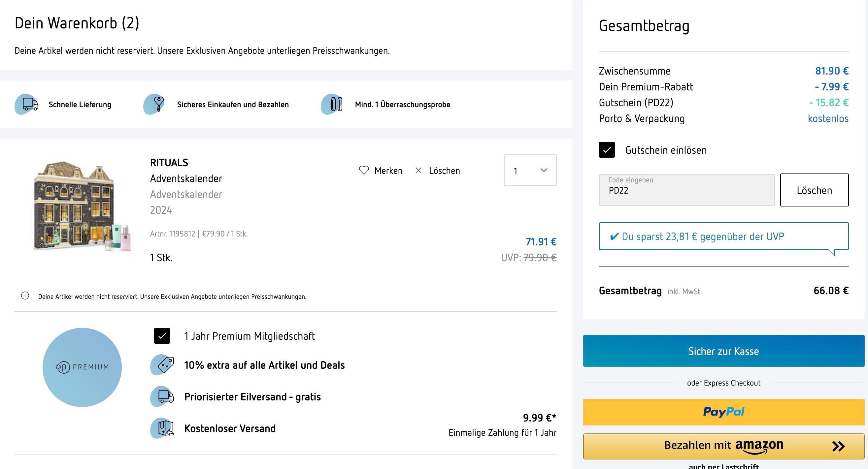Remove the PD22 voucher with Löschen button
Screen dimensions: 868x469
[x=815, y=190]
